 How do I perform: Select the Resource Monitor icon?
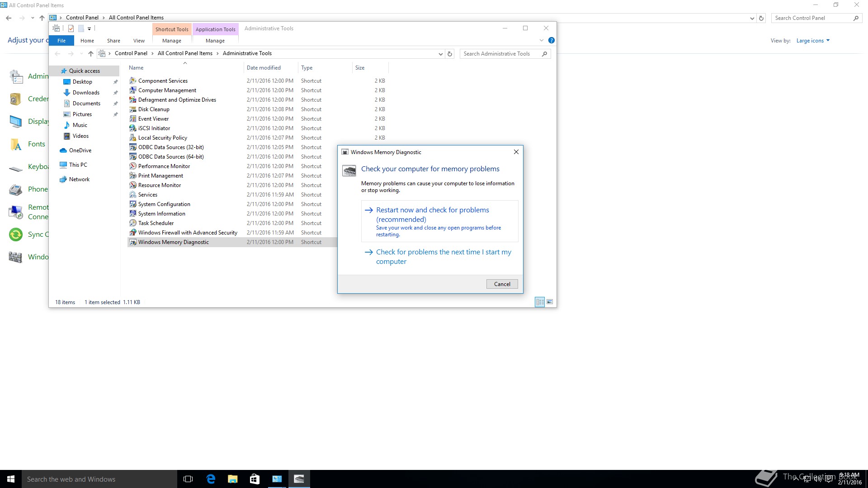point(132,185)
